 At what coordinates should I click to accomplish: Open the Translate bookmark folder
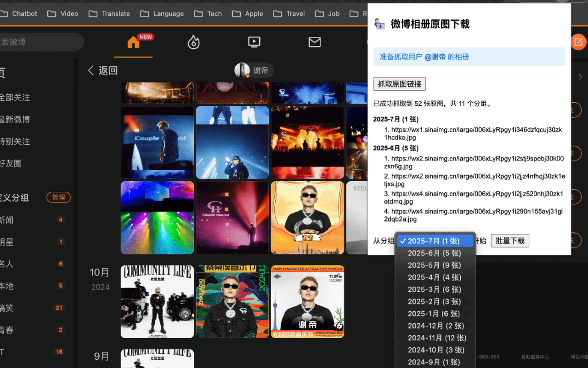click(x=109, y=14)
